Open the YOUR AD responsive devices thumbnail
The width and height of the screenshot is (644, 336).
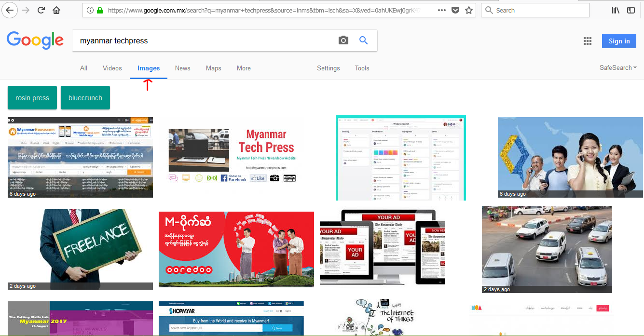[383, 247]
